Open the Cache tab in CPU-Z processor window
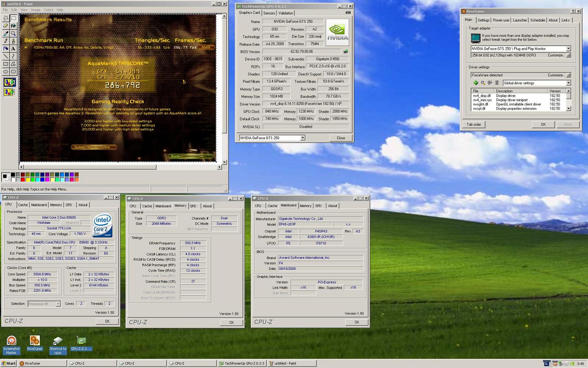Viewport: 588px width, 368px height. 23,205
